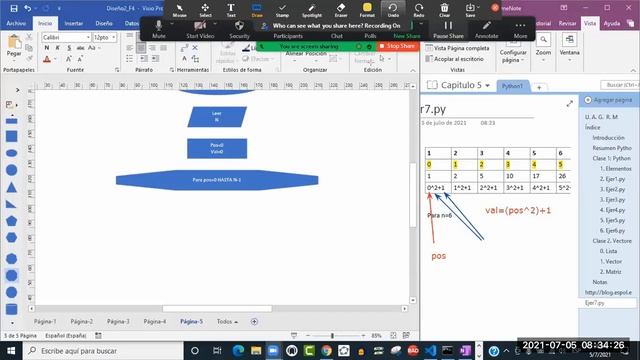Toggle bold N formatting in Visio
This screenshot has height=360, width=640.
(47, 48)
